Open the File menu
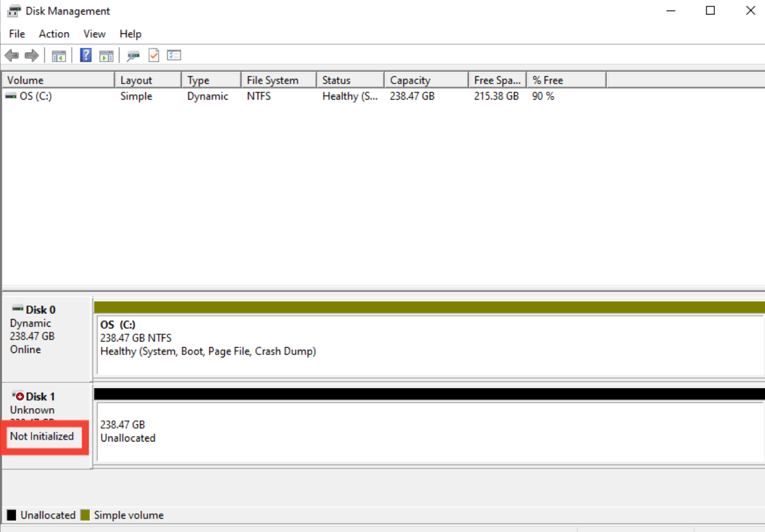 17,34
